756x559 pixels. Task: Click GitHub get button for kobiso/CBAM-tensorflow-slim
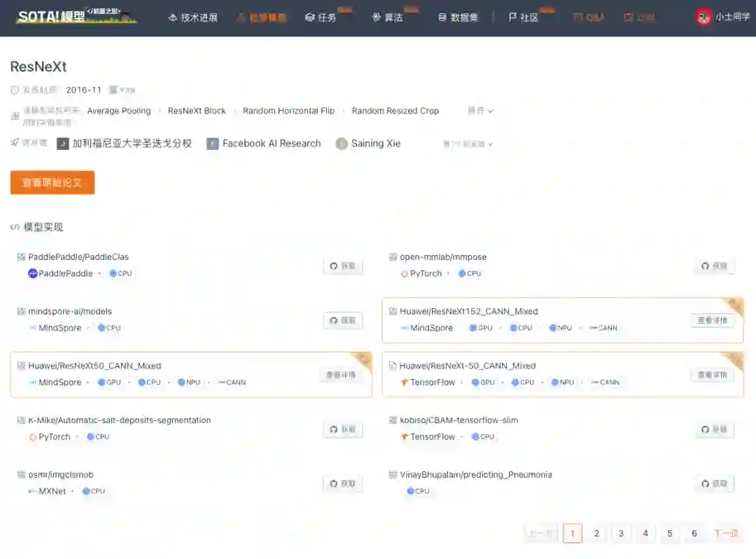pos(715,429)
